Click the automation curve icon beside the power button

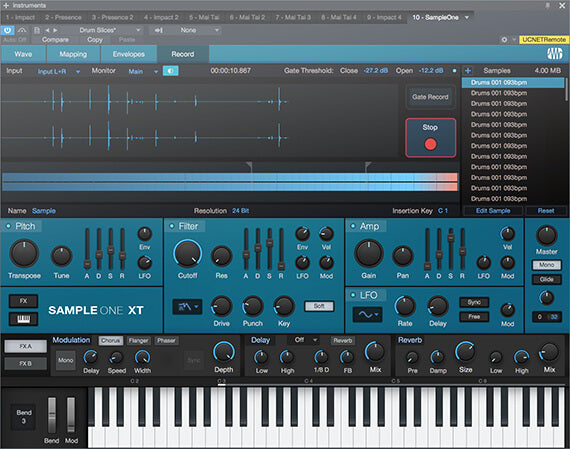[x=22, y=30]
